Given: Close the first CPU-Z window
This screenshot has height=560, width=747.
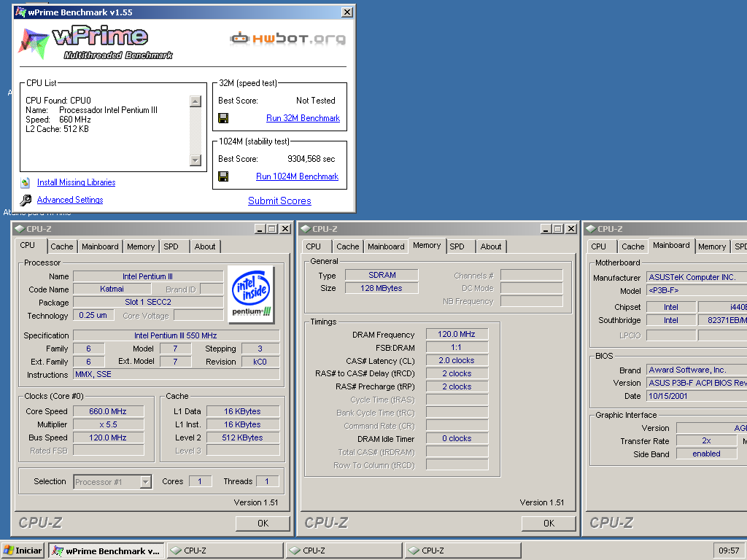Looking at the screenshot, I should coord(285,229).
